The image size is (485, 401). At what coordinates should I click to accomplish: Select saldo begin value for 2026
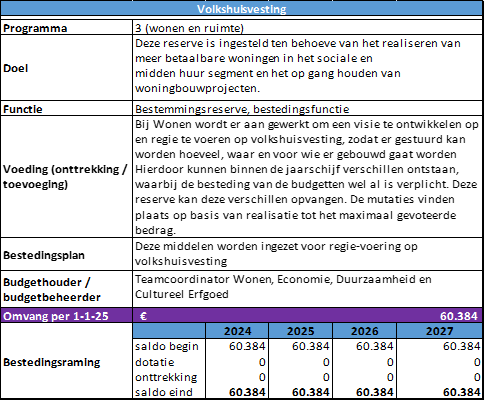click(x=375, y=346)
